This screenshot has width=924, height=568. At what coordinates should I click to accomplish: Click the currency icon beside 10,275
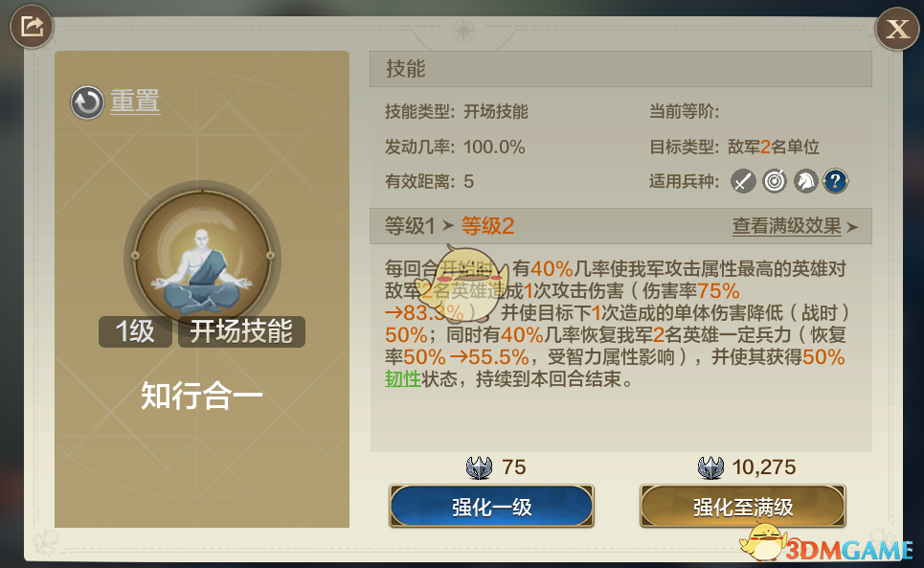710,467
